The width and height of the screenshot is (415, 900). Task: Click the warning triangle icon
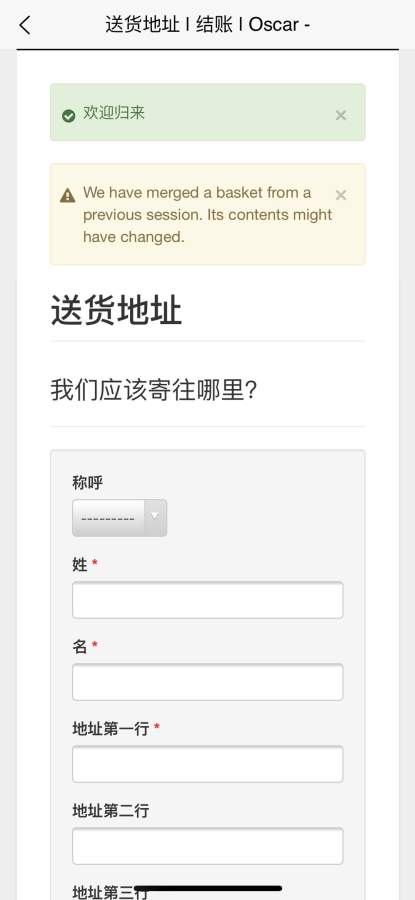[x=68, y=196]
